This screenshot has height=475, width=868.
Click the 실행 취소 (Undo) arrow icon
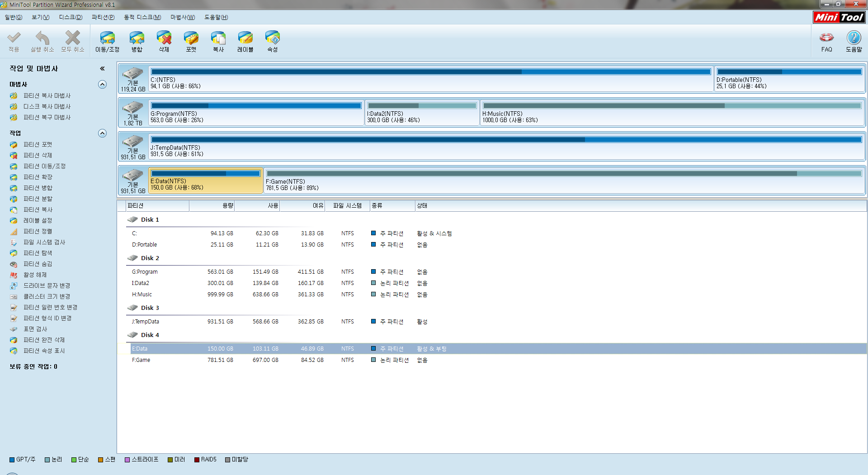[x=42, y=38]
